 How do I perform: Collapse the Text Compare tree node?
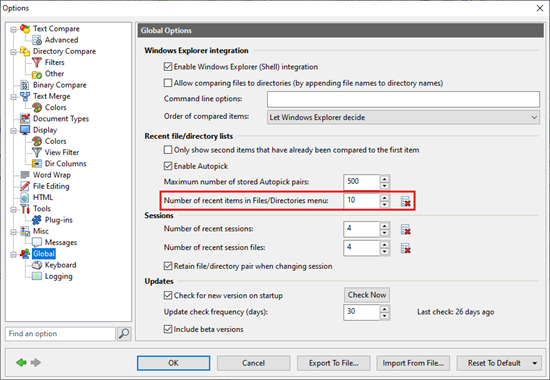click(13, 29)
